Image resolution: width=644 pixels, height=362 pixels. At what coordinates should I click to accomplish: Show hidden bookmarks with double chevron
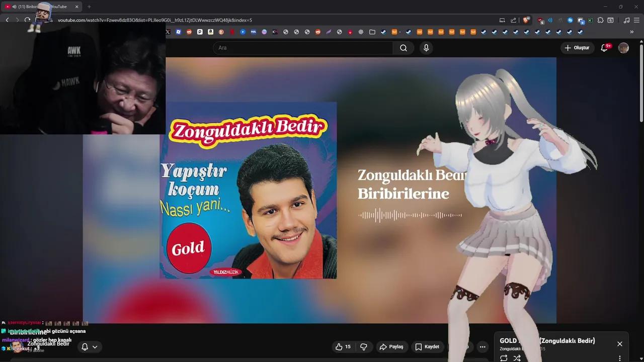[x=632, y=32]
